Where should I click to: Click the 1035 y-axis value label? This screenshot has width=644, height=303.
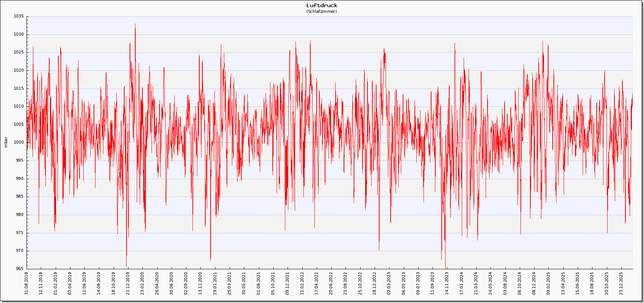tap(19, 16)
